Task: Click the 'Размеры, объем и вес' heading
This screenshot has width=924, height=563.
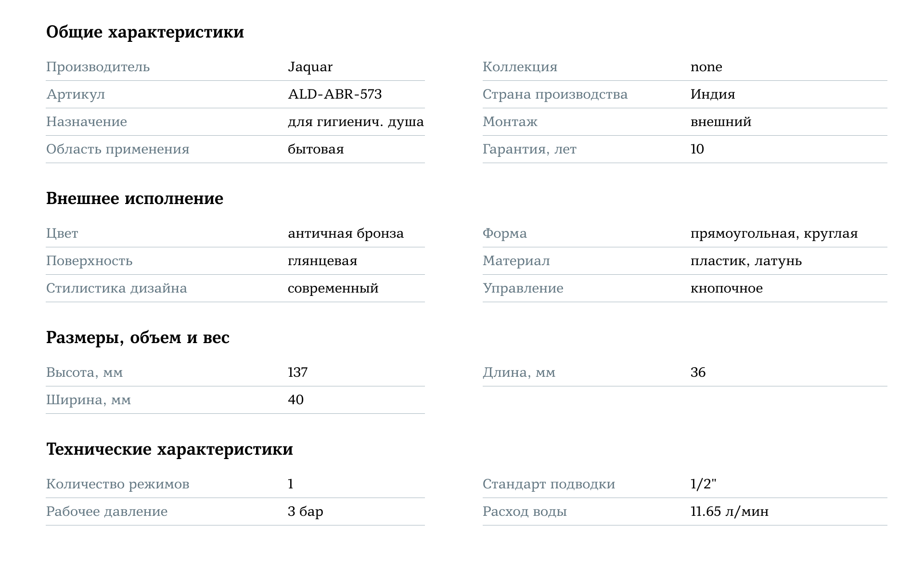Action: [138, 338]
